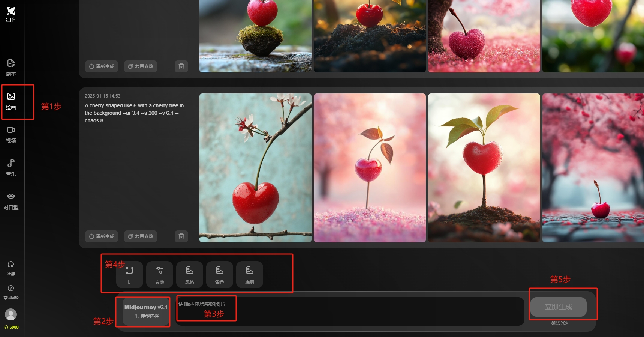This screenshot has height=337, width=644.
Task: Delete the 2025-01-15 14:53 generation with trash icon
Action: [x=181, y=236]
